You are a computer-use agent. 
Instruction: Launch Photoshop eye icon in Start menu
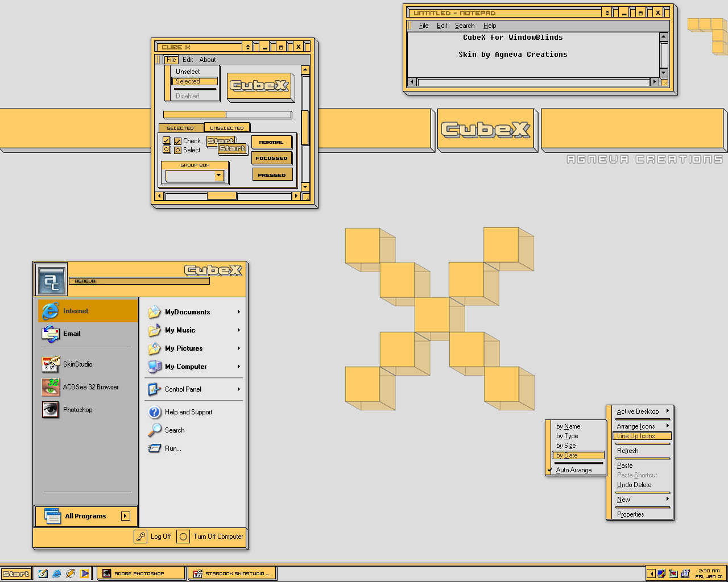tap(51, 410)
